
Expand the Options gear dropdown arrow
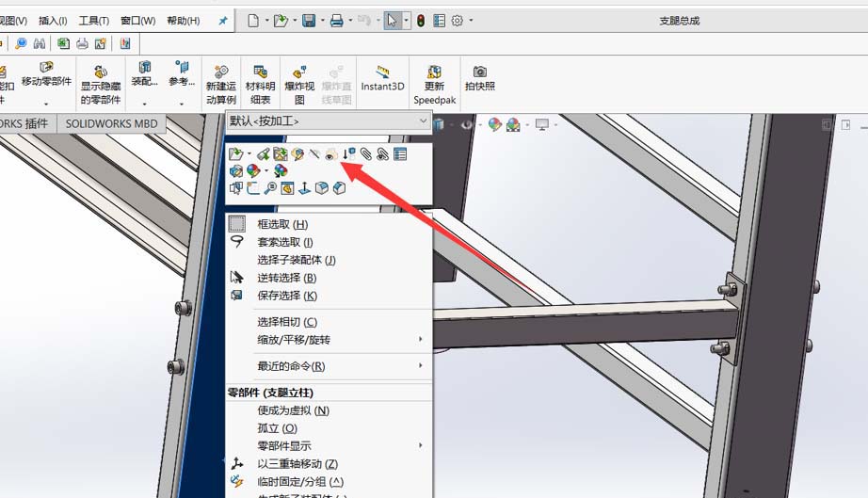471,21
